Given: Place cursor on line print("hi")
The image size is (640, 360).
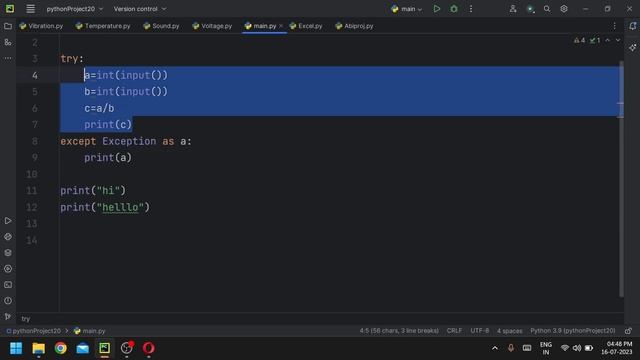Looking at the screenshot, I should [x=93, y=191].
